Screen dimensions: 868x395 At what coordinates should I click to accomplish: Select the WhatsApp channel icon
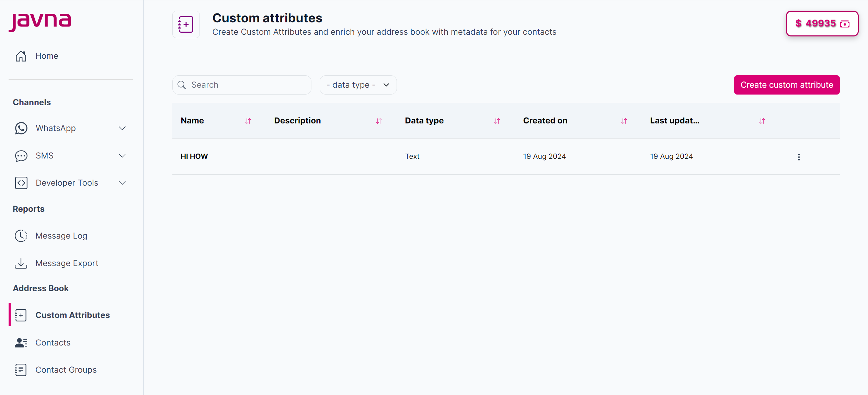21,128
